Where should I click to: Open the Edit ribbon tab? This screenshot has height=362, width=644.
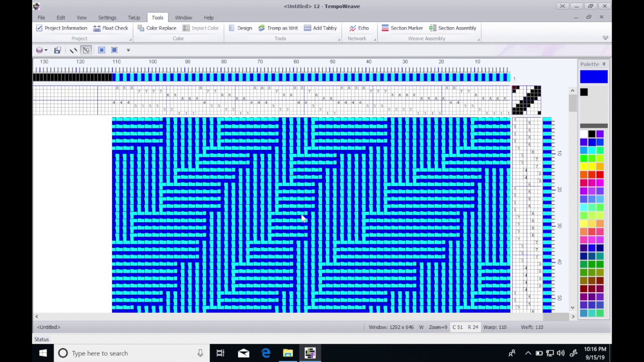[x=61, y=18]
